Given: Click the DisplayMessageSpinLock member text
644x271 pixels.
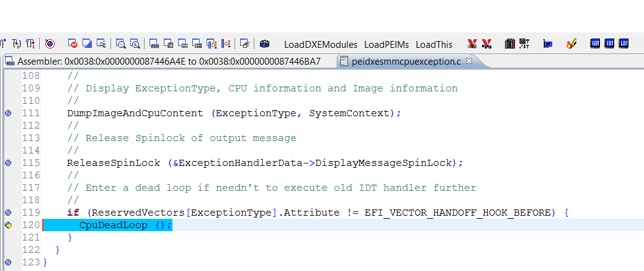Looking at the screenshot, I should (x=383, y=163).
